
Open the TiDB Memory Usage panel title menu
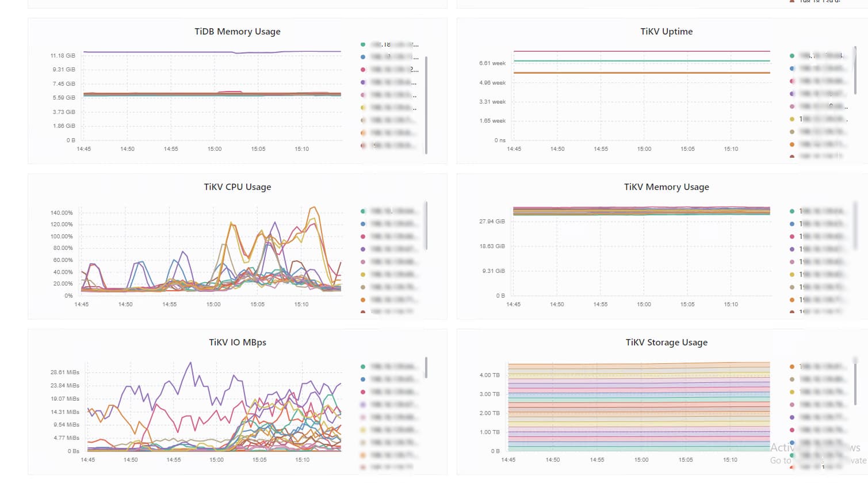coord(237,32)
